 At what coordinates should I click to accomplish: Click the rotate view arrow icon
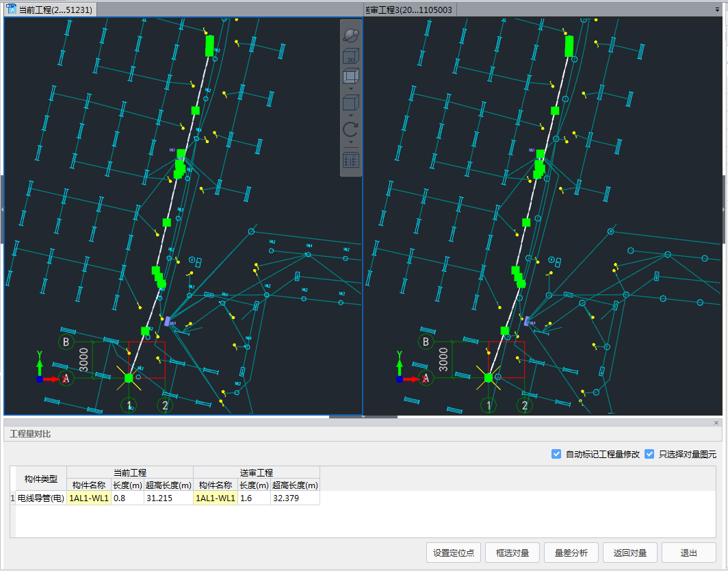point(350,130)
